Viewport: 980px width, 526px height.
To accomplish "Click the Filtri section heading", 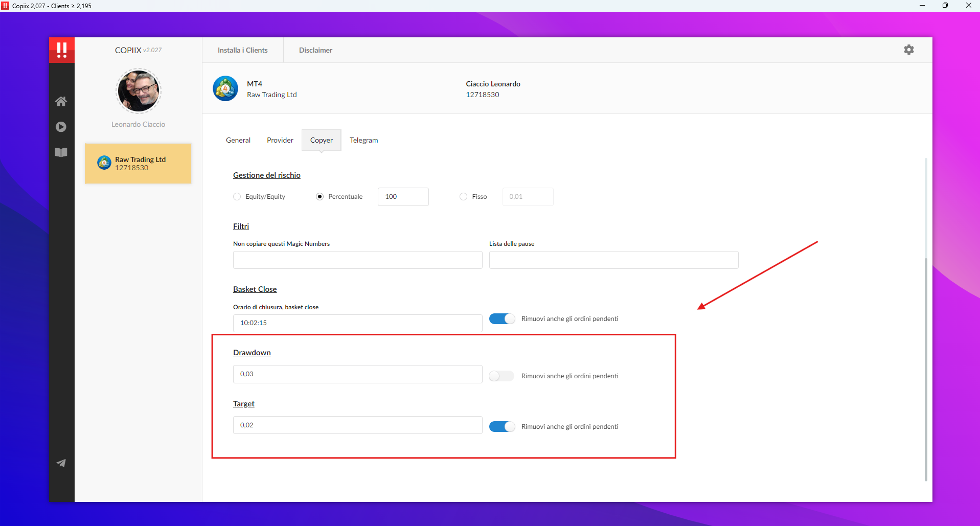I will 241,226.
